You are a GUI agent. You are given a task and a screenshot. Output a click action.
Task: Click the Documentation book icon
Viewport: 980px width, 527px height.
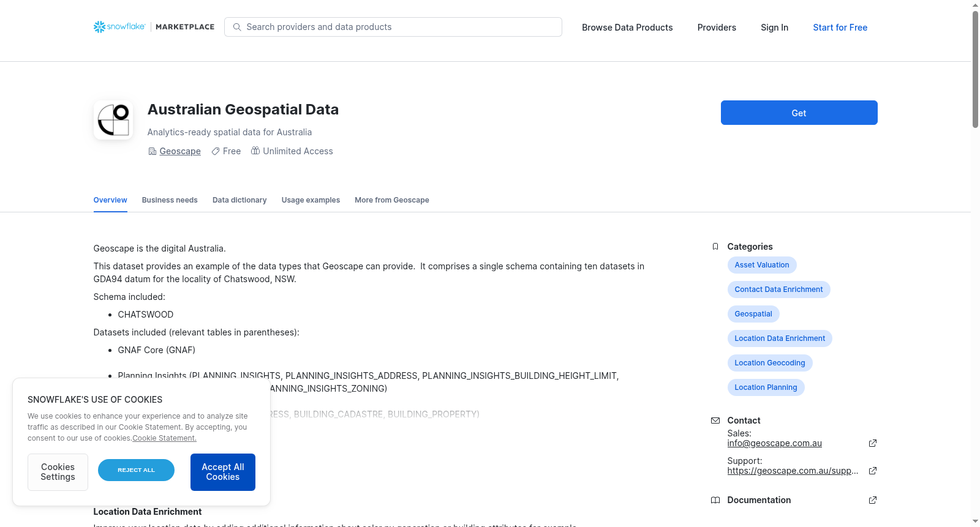point(715,500)
